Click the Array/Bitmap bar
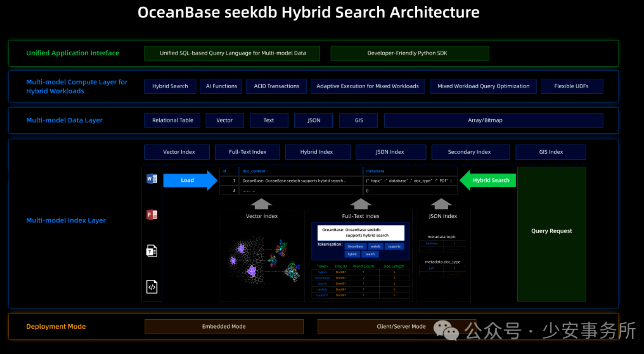Viewport: 644px width, 354px height. click(x=485, y=120)
